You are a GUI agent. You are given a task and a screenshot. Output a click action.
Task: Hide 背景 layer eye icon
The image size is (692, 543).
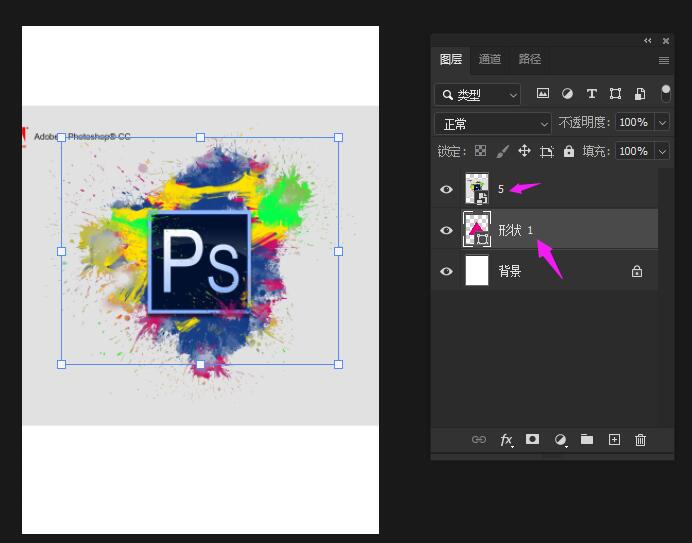446,271
